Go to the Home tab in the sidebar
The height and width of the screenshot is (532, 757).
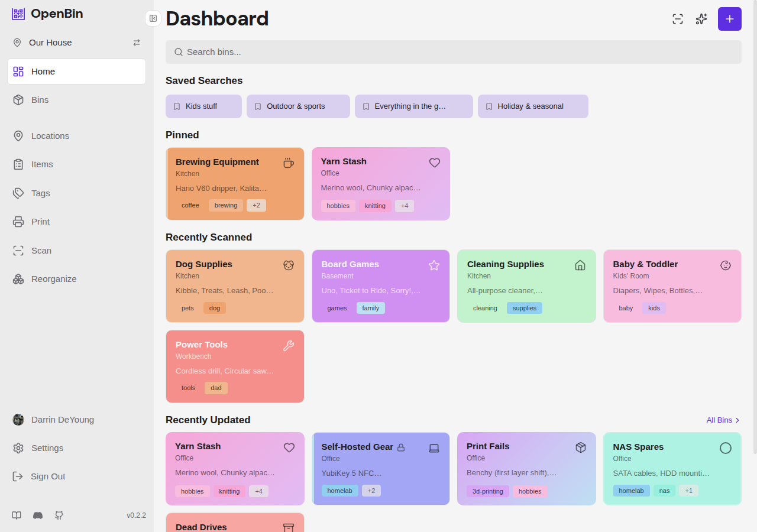(43, 72)
